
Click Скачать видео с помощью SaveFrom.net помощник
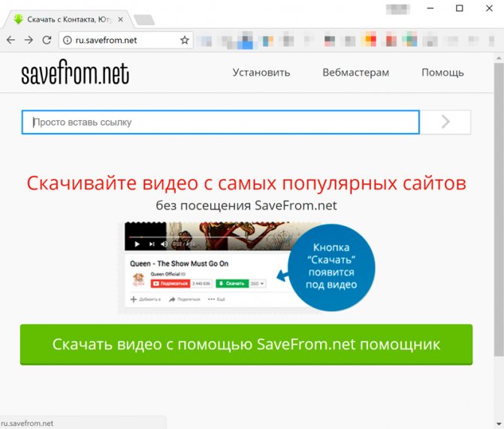246,344
